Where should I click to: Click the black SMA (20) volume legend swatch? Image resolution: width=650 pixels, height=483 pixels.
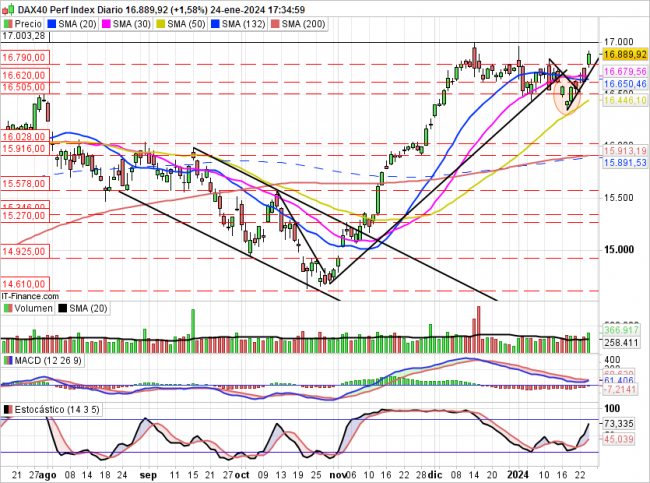click(62, 310)
